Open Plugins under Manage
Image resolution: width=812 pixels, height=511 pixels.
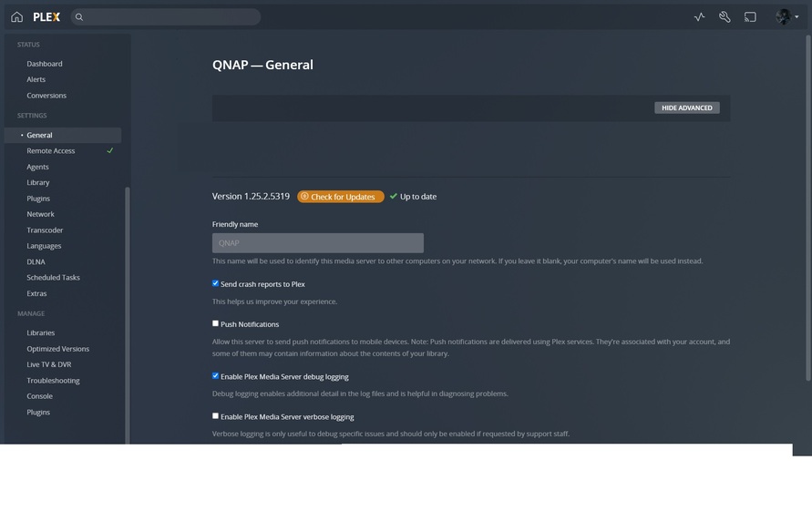point(38,412)
